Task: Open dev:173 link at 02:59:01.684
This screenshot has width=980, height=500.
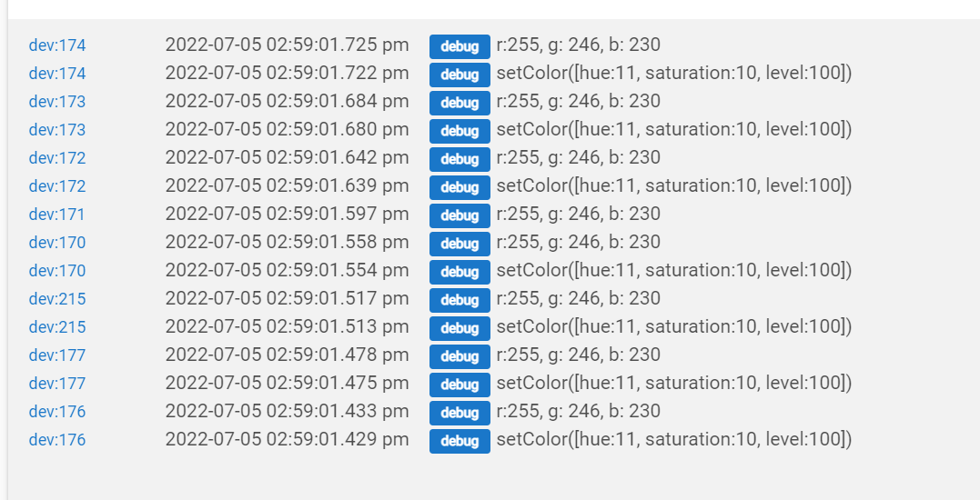Action: [57, 102]
